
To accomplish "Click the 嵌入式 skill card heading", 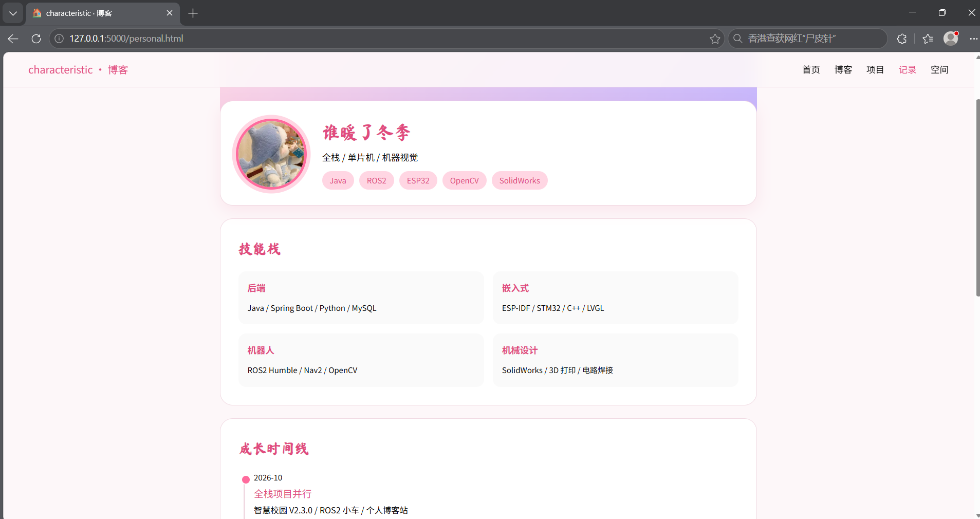I will click(515, 288).
